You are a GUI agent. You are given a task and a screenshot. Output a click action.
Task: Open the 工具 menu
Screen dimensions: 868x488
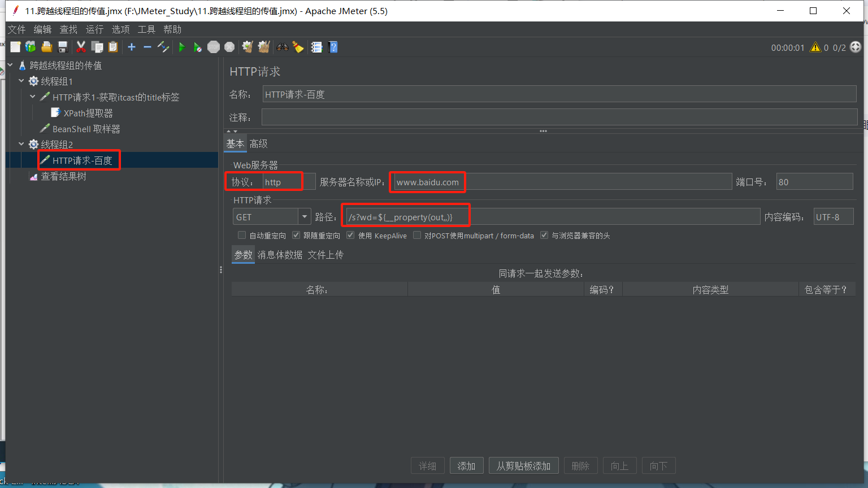point(146,29)
